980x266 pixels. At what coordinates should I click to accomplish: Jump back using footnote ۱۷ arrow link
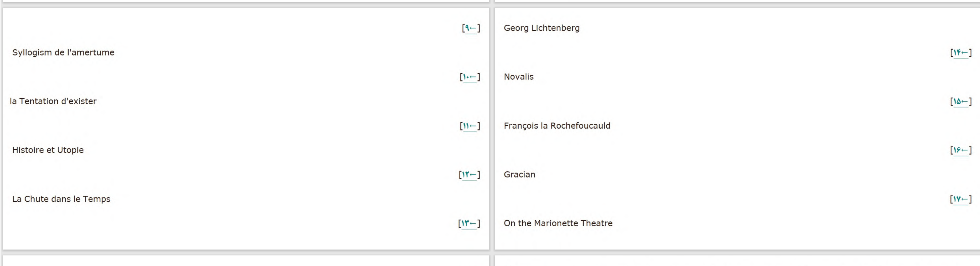[961, 199]
